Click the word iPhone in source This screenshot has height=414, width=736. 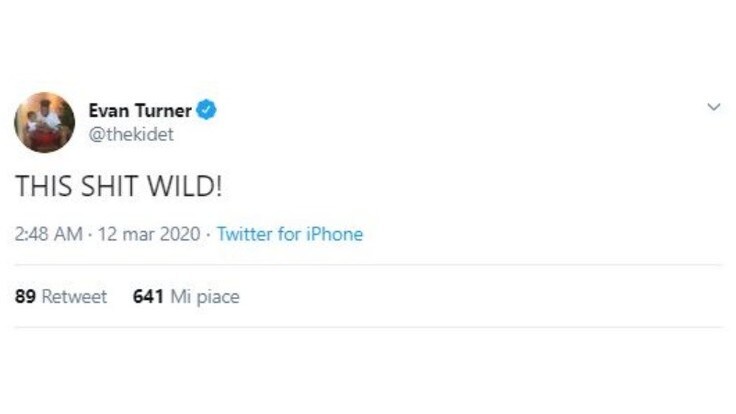click(x=335, y=234)
